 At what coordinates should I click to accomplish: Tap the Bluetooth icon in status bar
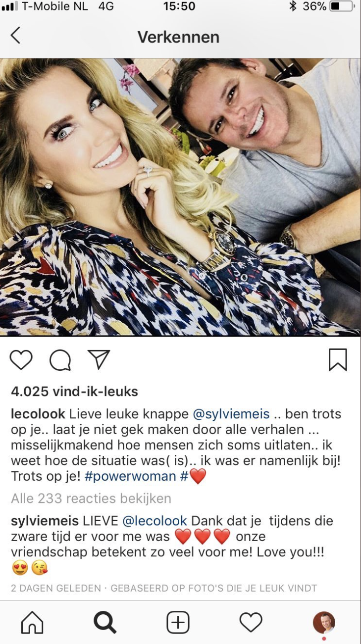click(293, 6)
